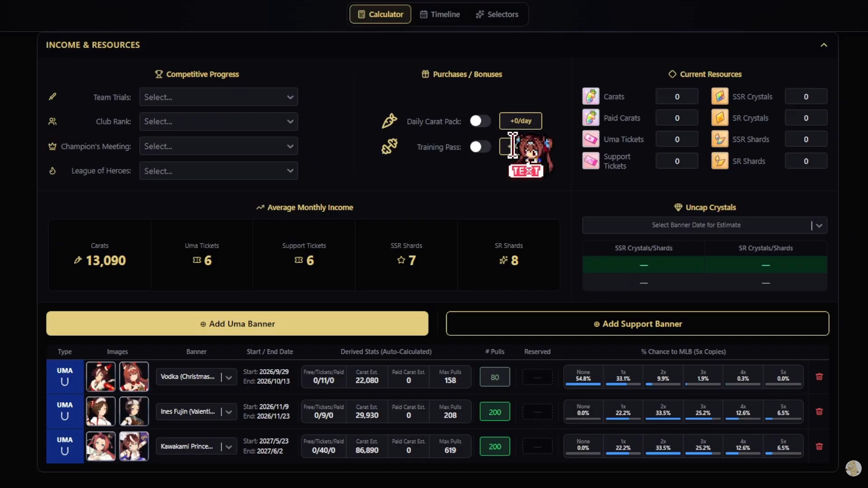The width and height of the screenshot is (868, 488).
Task: Click the first character image in the Vodka row
Action: (x=101, y=376)
